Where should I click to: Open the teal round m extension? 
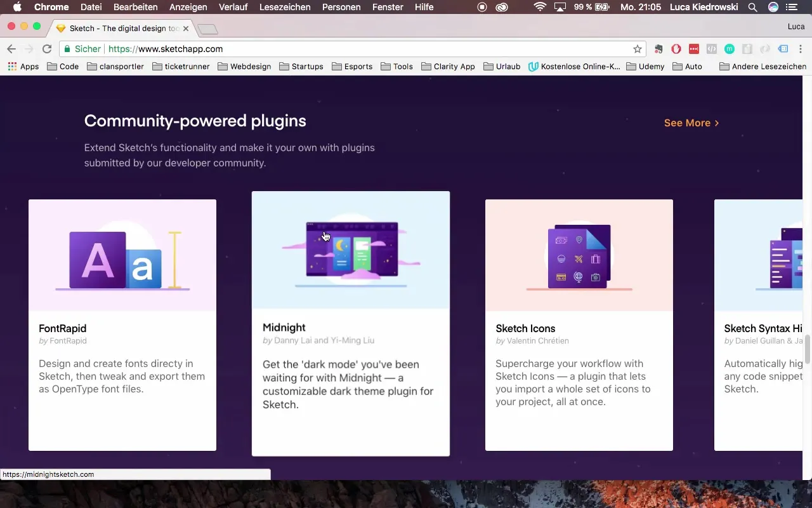click(x=730, y=49)
